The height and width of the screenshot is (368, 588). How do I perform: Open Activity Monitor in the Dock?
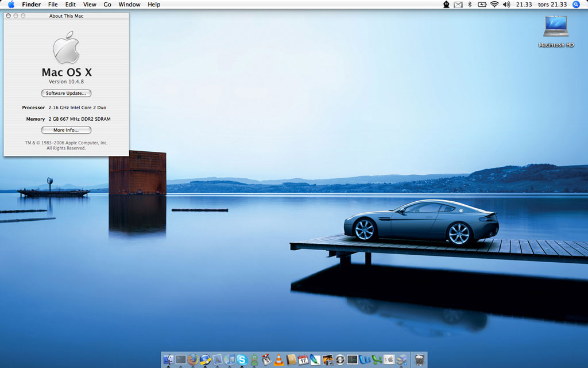pyautogui.click(x=352, y=360)
